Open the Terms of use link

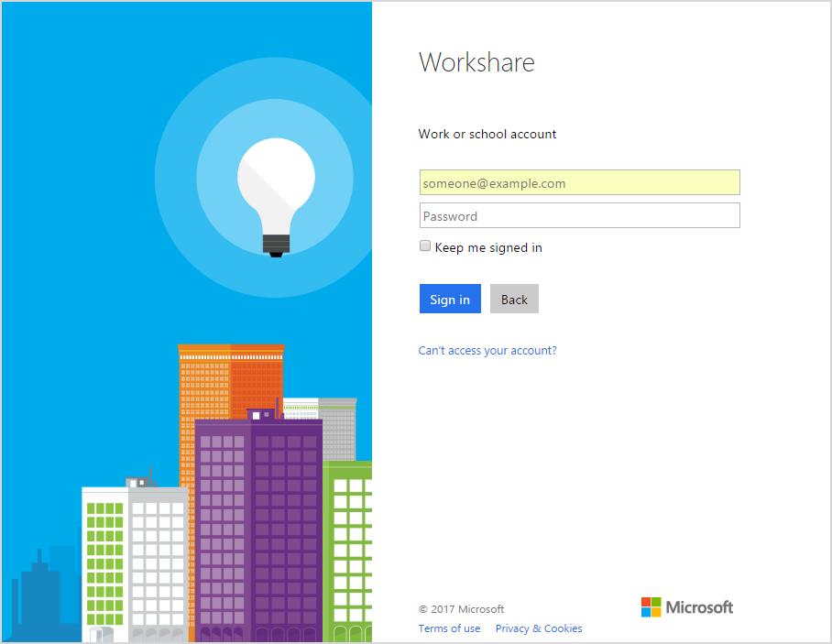[x=449, y=628]
